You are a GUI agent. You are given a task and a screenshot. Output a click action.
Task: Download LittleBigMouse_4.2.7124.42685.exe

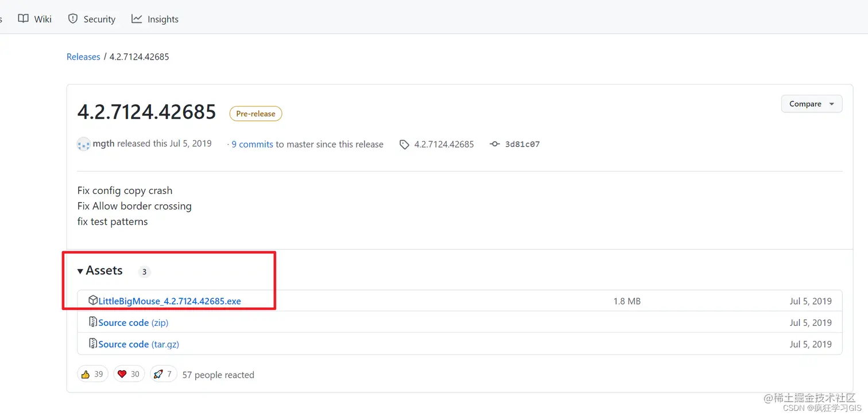169,301
